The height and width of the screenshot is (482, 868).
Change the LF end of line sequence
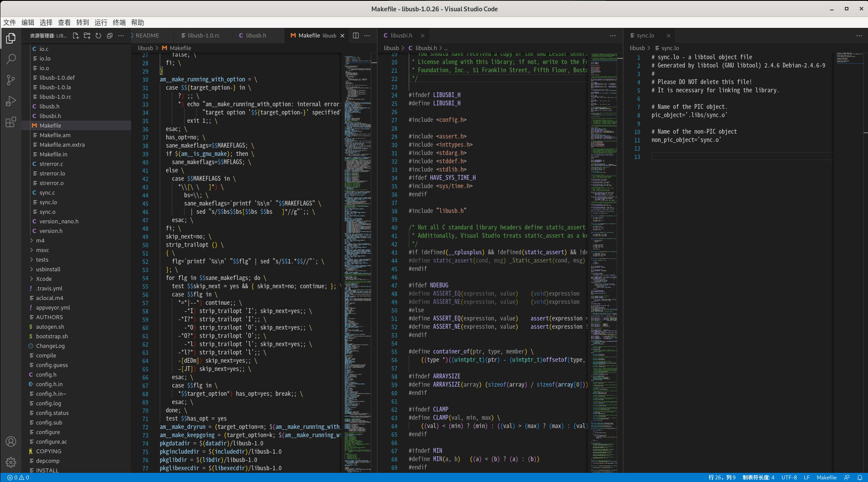(x=807, y=478)
